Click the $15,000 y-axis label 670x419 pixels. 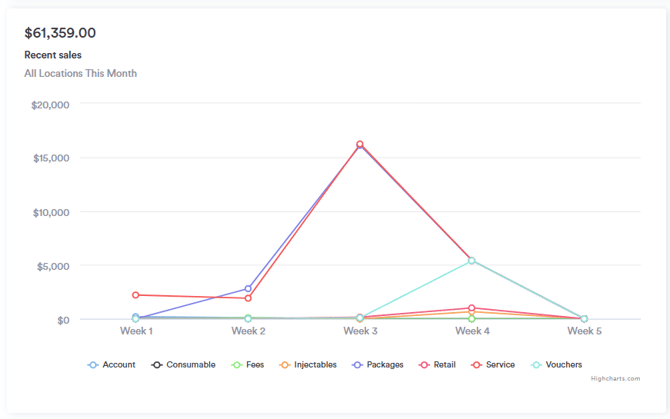click(x=50, y=158)
